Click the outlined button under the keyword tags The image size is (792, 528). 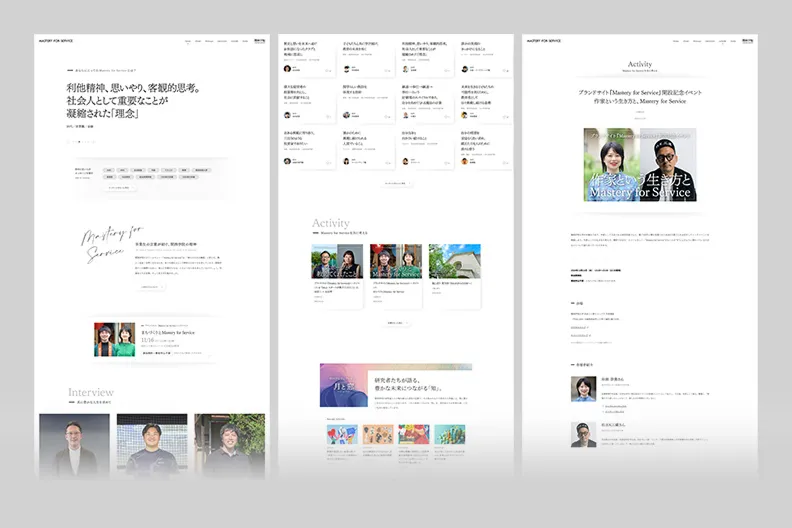[x=118, y=187]
